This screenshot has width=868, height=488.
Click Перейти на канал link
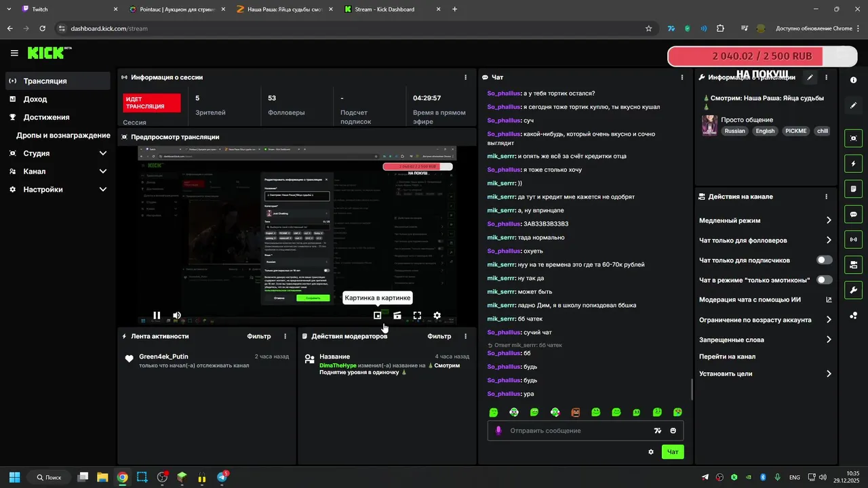727,357
